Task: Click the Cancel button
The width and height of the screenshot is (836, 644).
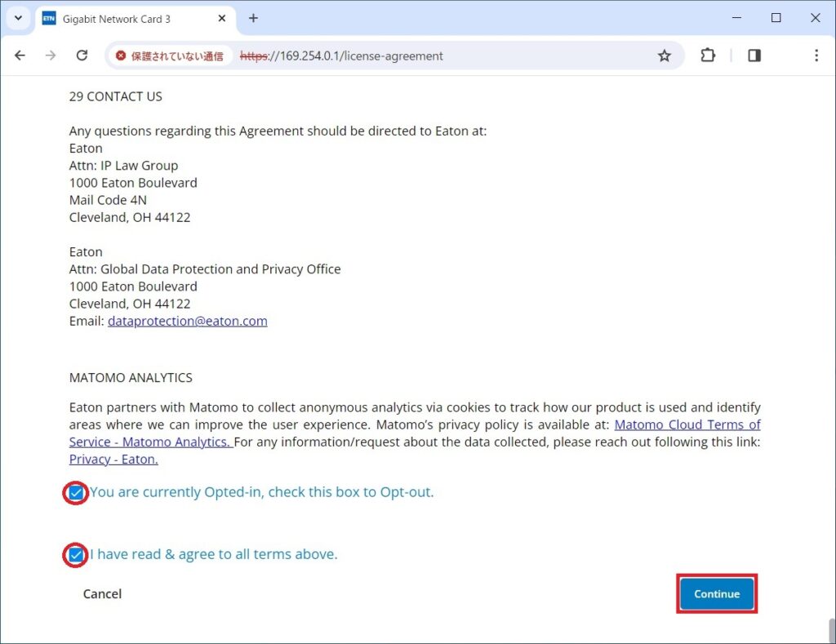Action: point(102,594)
